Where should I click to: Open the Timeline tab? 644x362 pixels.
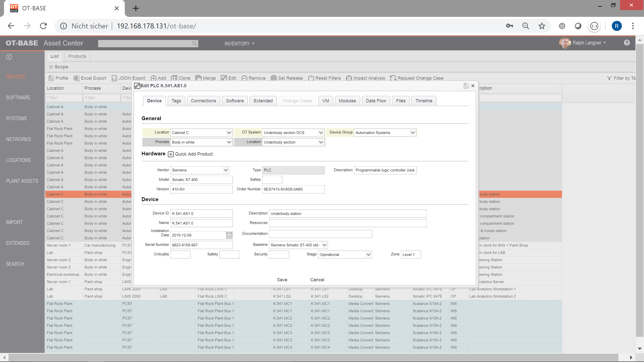424,101
